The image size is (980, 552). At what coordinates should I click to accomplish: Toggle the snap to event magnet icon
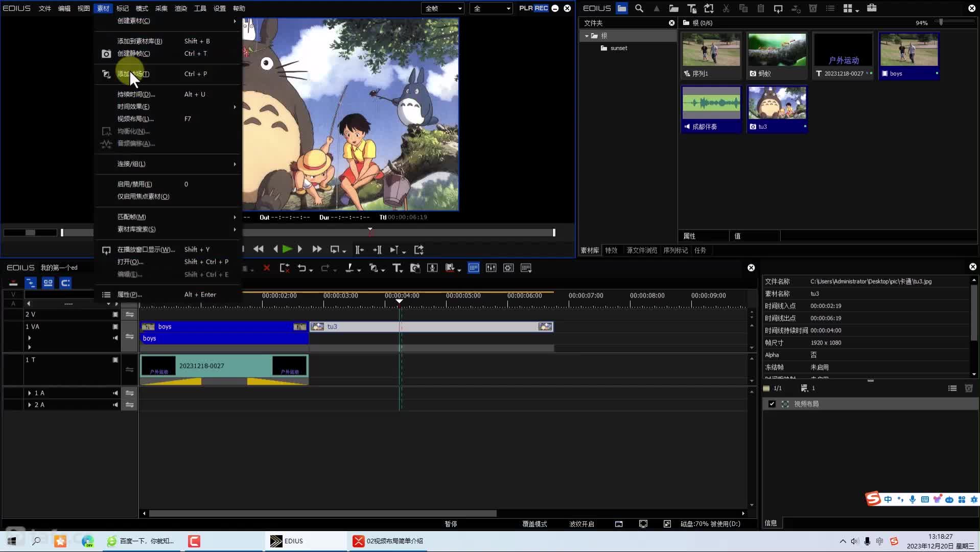pos(65,283)
